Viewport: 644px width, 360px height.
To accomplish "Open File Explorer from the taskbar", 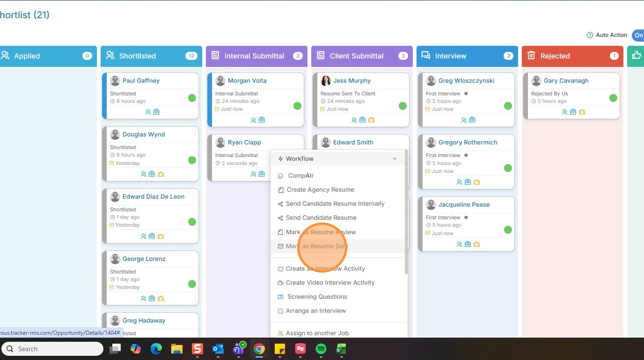I will [x=176, y=349].
